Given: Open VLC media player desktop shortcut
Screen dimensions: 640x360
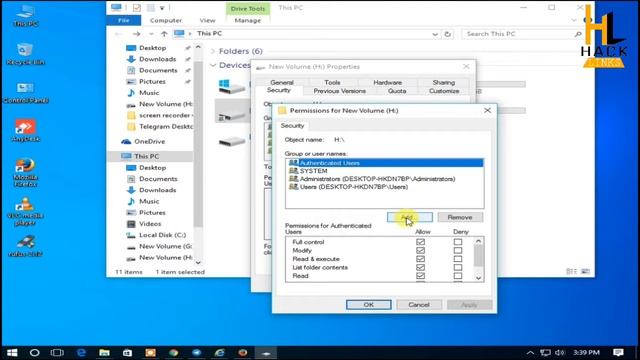Looking at the screenshot, I should pyautogui.click(x=25, y=211).
